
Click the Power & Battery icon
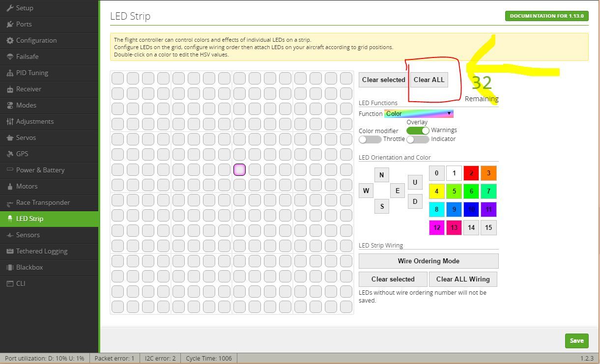[x=10, y=170]
